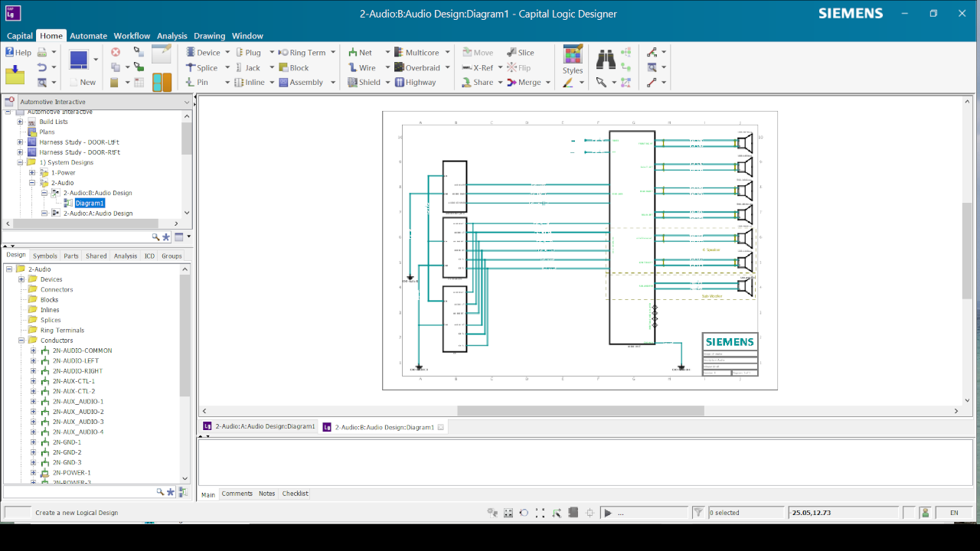This screenshot has height=551, width=980.
Task: Click the diagram horizontal scrollbar thumb
Action: [580, 411]
